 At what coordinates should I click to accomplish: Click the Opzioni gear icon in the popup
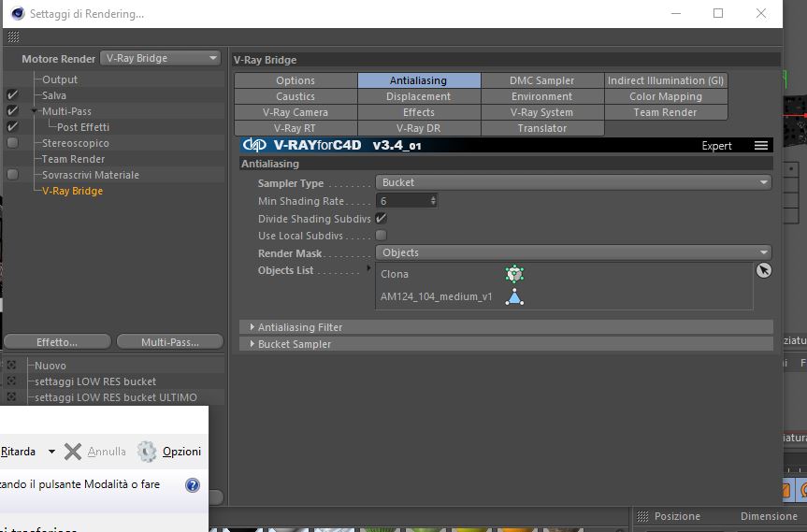pos(147,452)
